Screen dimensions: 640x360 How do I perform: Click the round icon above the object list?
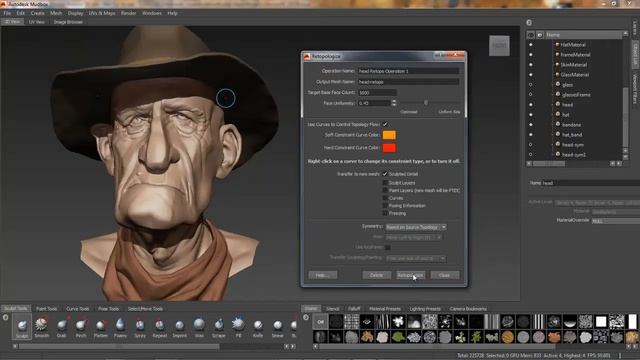point(529,23)
